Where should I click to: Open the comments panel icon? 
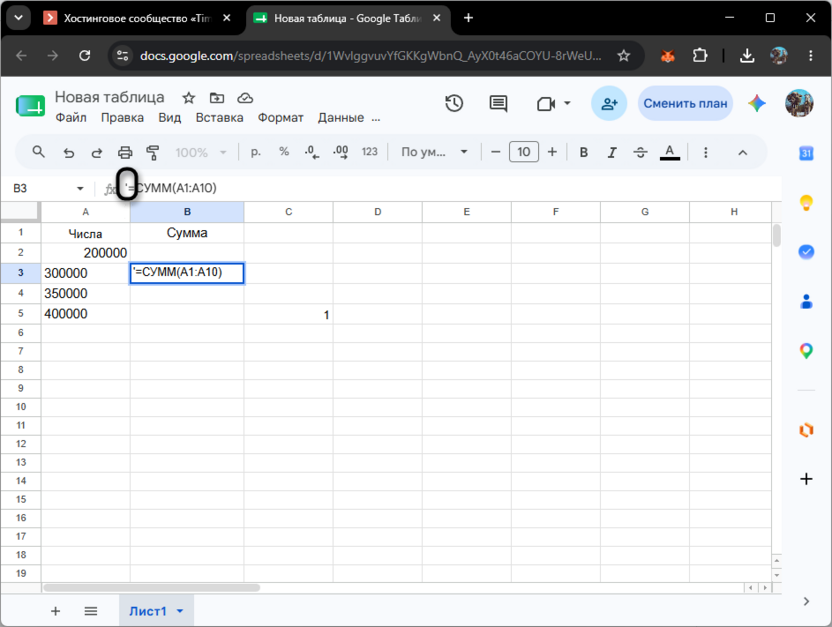click(498, 103)
